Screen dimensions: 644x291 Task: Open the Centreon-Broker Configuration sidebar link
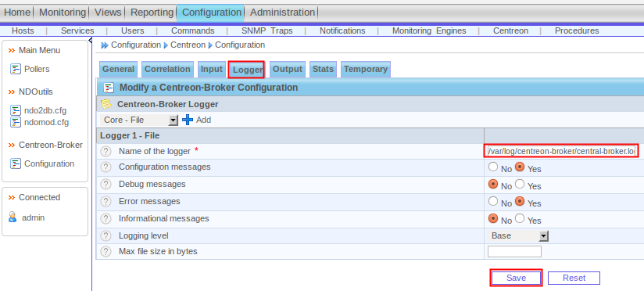click(49, 163)
